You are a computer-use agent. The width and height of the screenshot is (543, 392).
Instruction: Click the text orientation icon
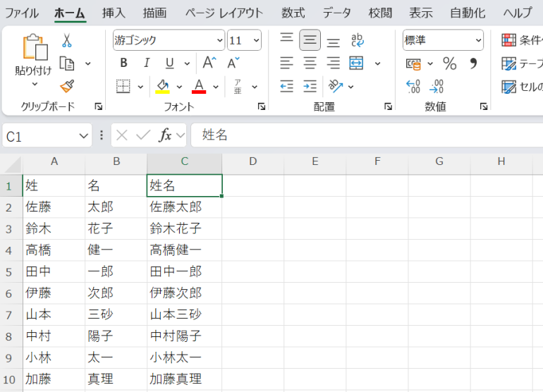click(336, 86)
